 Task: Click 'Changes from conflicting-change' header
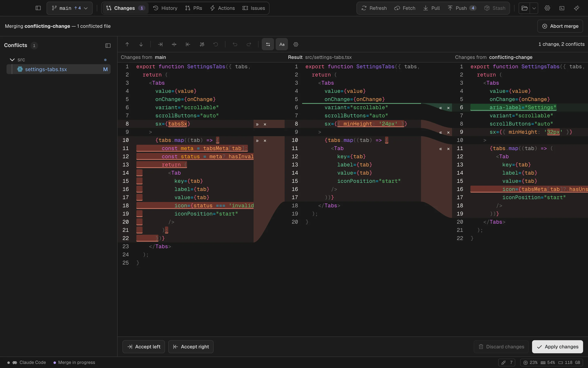pos(493,57)
